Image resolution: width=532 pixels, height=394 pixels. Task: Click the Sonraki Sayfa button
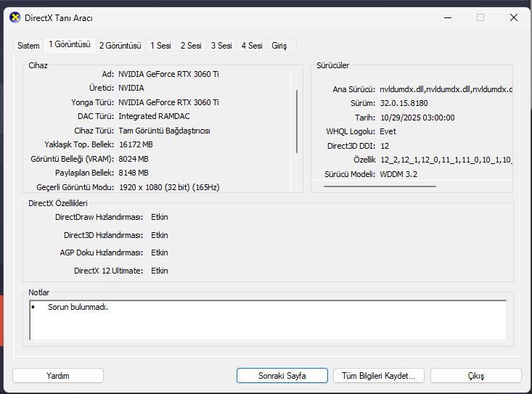click(x=282, y=376)
